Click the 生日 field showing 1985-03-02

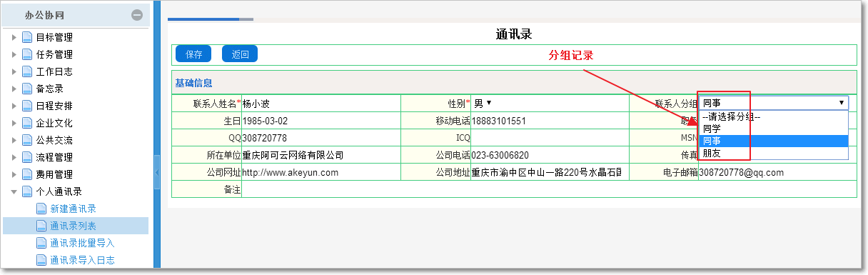321,121
